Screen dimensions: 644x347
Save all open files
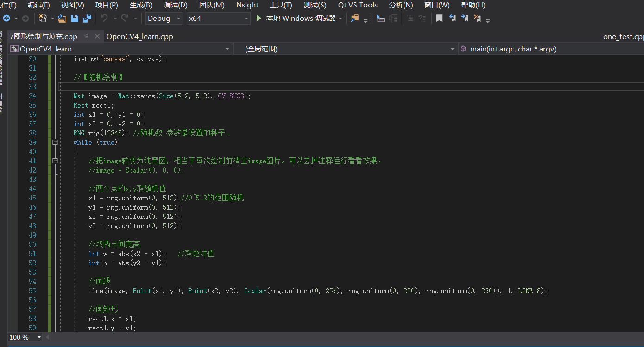(x=87, y=18)
